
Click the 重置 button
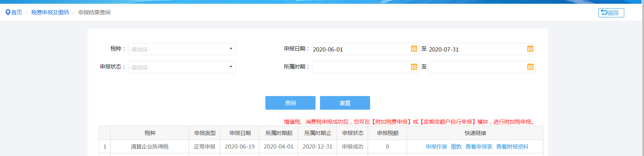pyautogui.click(x=345, y=103)
